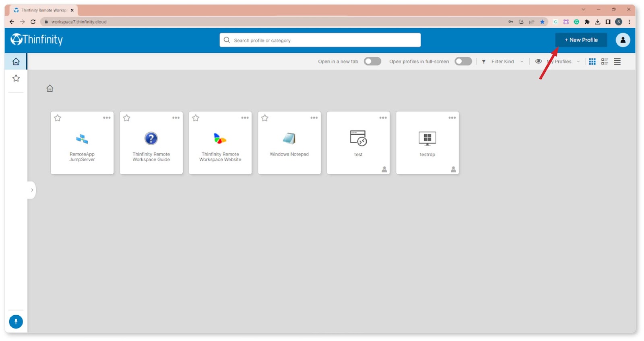Open options menu of Windows Notepad card
644x341 pixels.
coord(314,118)
